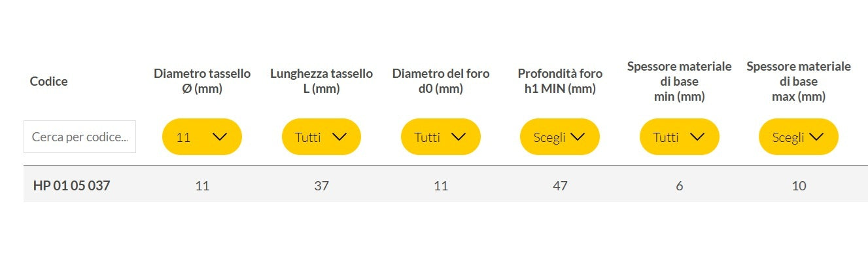
Task: Click the value 11 in the hole diameter column
Action: (441, 186)
